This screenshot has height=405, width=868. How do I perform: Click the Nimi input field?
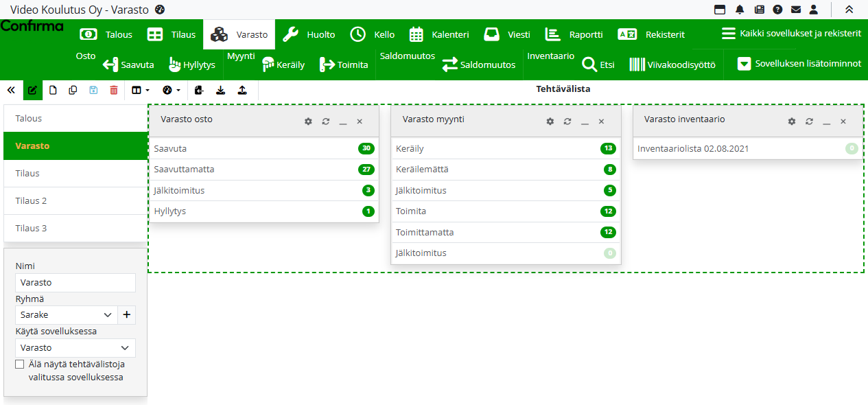pos(75,283)
